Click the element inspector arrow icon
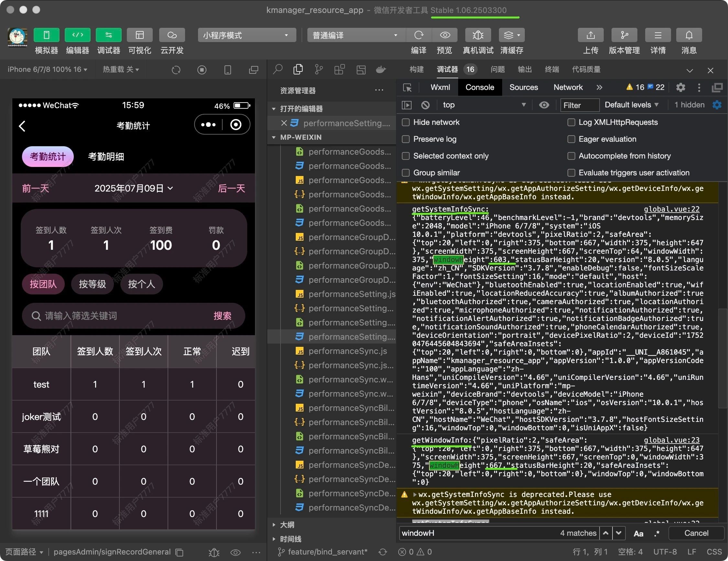 (407, 87)
